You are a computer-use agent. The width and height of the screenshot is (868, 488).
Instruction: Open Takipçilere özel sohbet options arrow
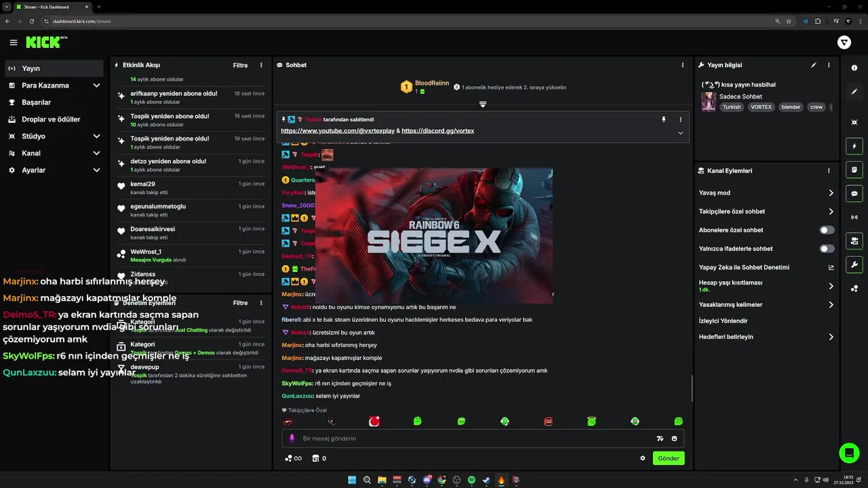tap(831, 211)
